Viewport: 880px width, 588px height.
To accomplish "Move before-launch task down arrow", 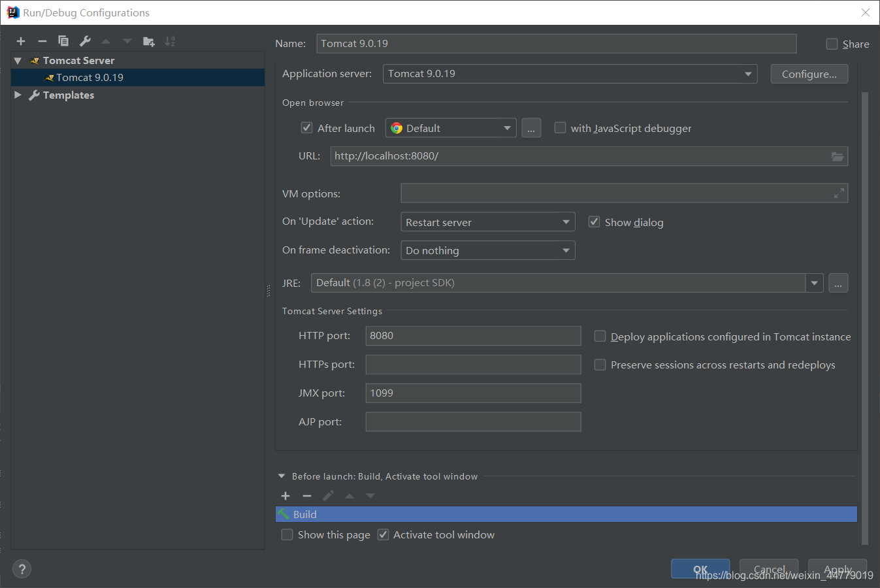I will (x=370, y=496).
